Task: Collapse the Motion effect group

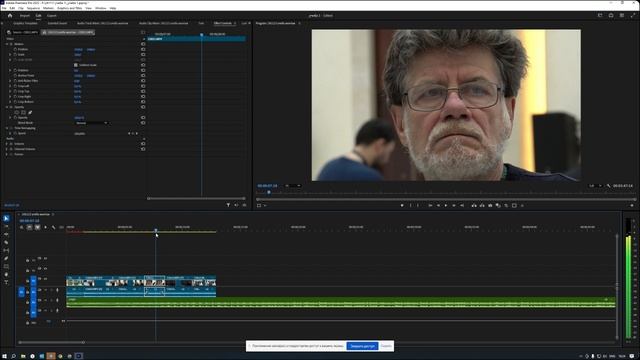Action: point(7,44)
